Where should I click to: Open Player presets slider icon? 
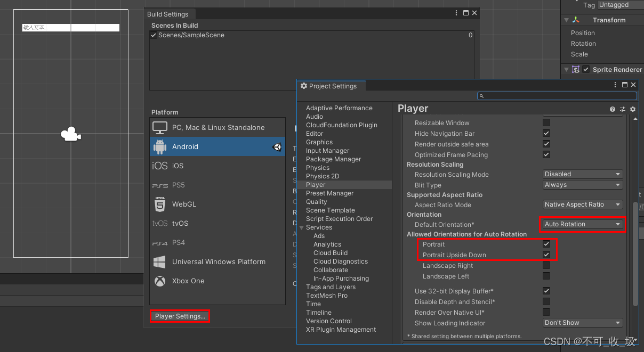point(623,109)
